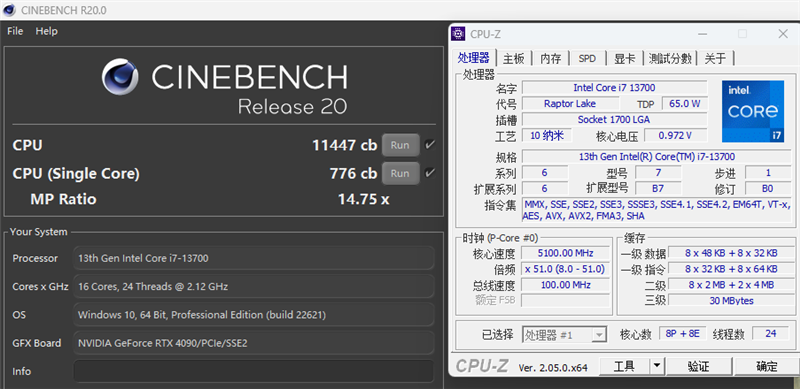
Task: Click the 8 x 2 MB + 2 x 4 MB L2 value
Action: [x=731, y=285]
